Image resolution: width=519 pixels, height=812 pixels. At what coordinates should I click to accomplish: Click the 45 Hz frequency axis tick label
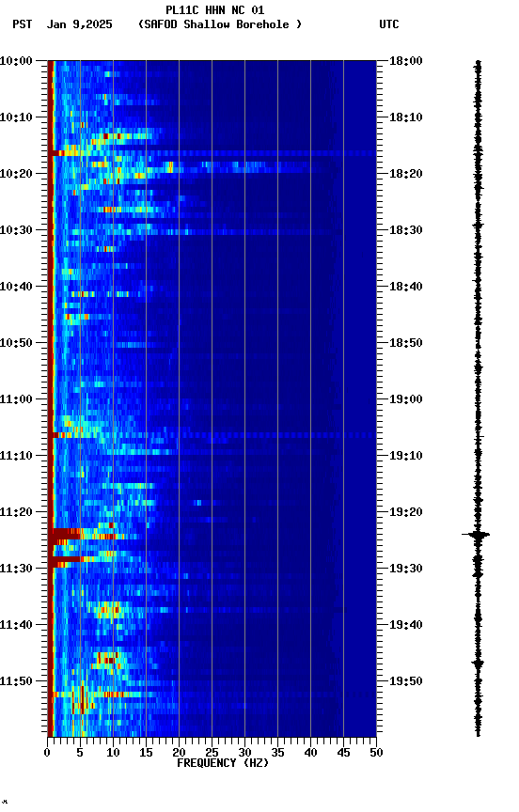(x=343, y=753)
